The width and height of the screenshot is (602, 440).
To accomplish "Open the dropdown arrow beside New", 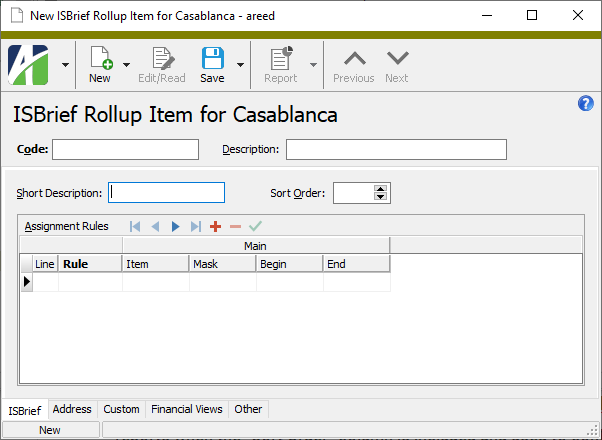I will 126,65.
